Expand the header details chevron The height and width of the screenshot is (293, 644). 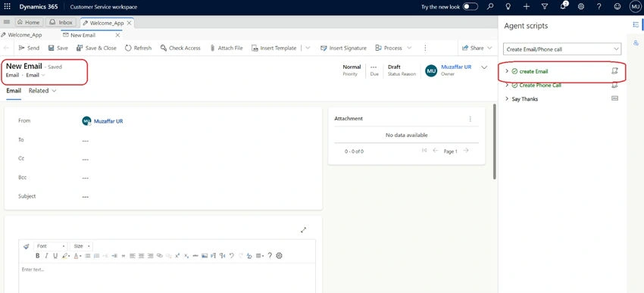click(x=484, y=67)
